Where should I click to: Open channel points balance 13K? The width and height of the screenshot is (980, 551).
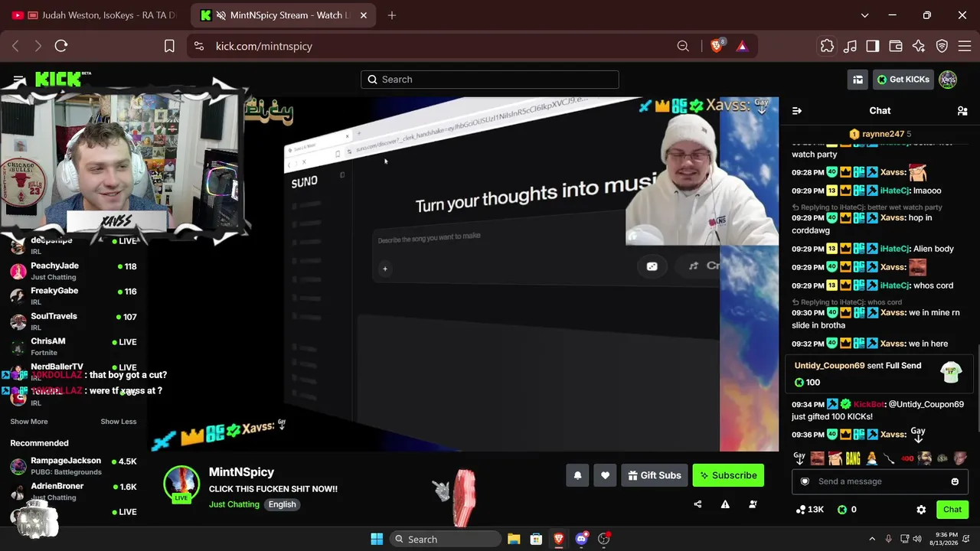click(x=810, y=510)
